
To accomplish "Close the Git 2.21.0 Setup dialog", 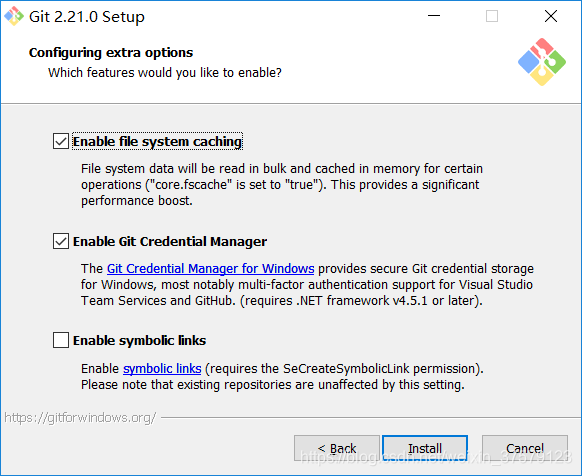I will click(551, 16).
